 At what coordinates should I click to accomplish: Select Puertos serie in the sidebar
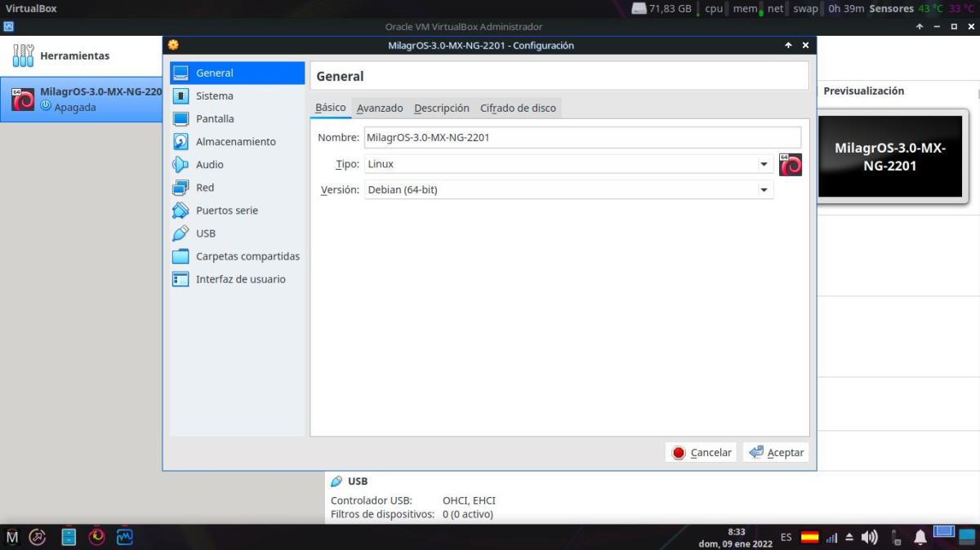226,210
